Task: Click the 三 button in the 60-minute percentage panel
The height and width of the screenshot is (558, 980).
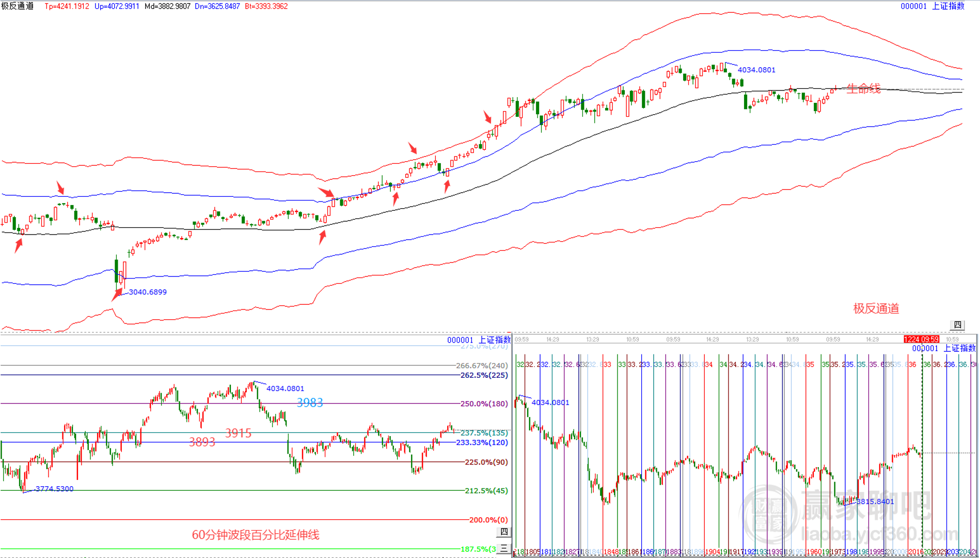Action: (x=504, y=549)
